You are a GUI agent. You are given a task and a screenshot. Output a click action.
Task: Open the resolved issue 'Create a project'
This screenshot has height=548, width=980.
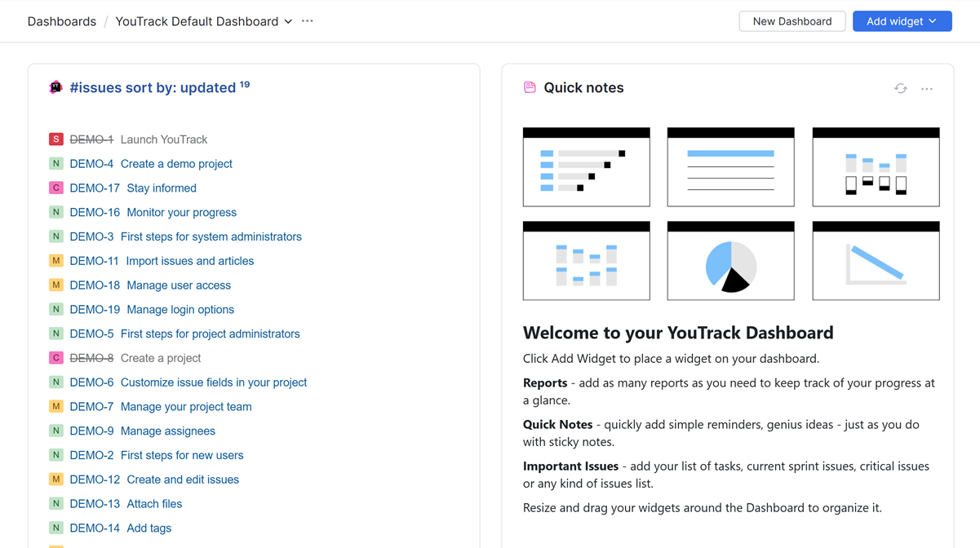(x=161, y=358)
